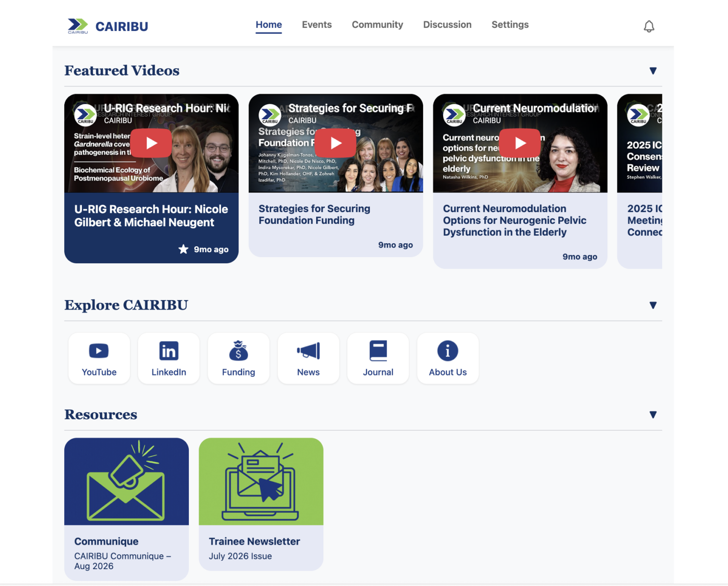Open Strategies for Securing Foundation Funding title
Screen dimensions: 728x586
pos(314,214)
